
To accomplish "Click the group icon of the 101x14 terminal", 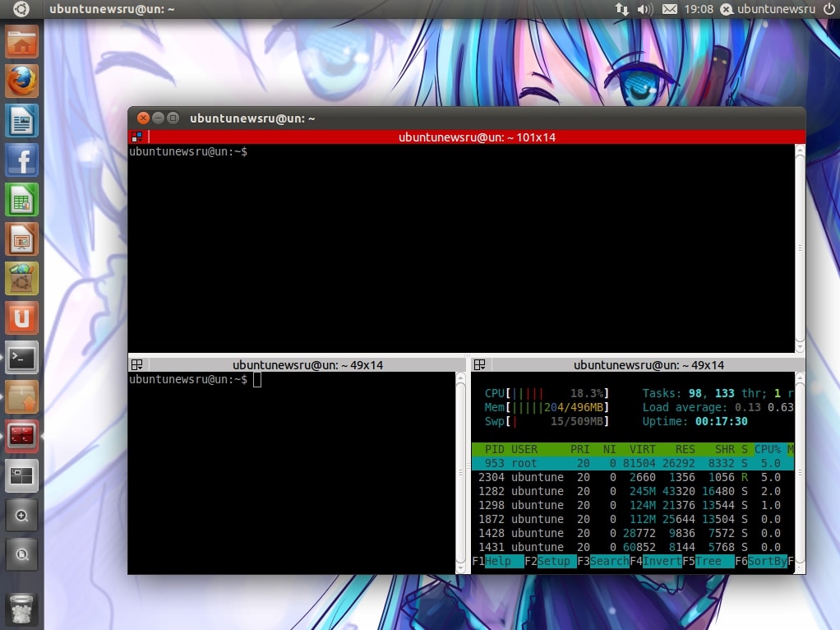I will click(x=137, y=137).
